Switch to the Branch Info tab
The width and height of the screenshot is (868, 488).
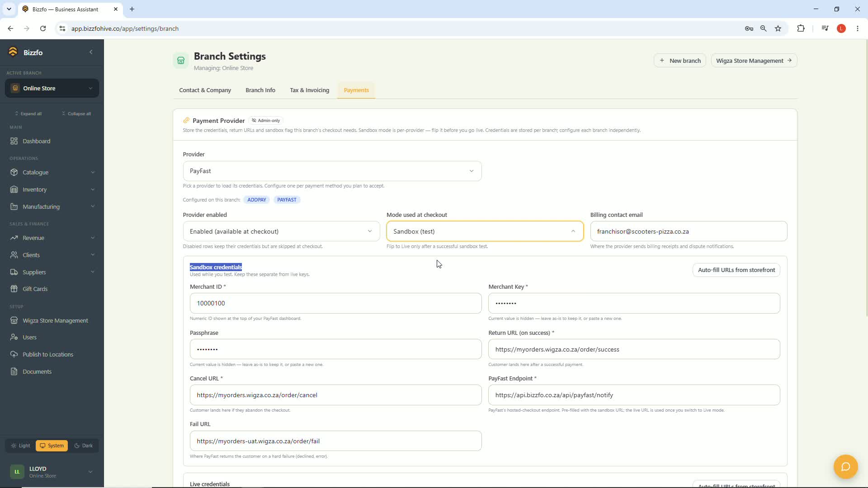pos(260,90)
